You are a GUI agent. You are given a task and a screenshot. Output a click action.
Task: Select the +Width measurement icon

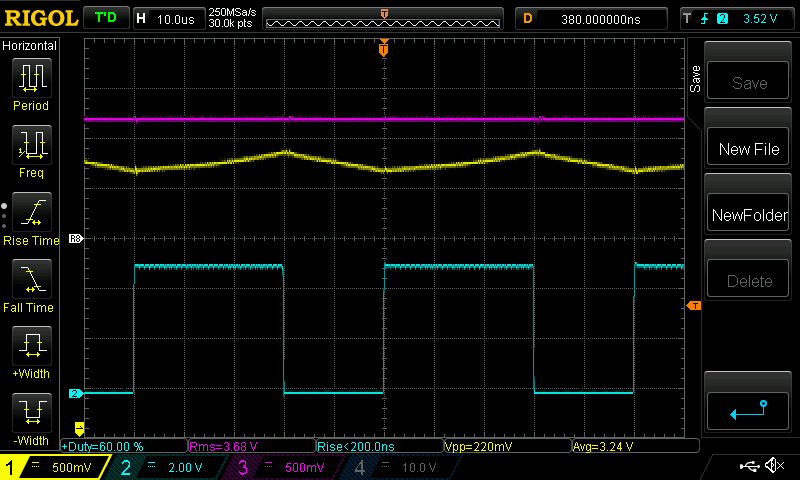pos(31,351)
